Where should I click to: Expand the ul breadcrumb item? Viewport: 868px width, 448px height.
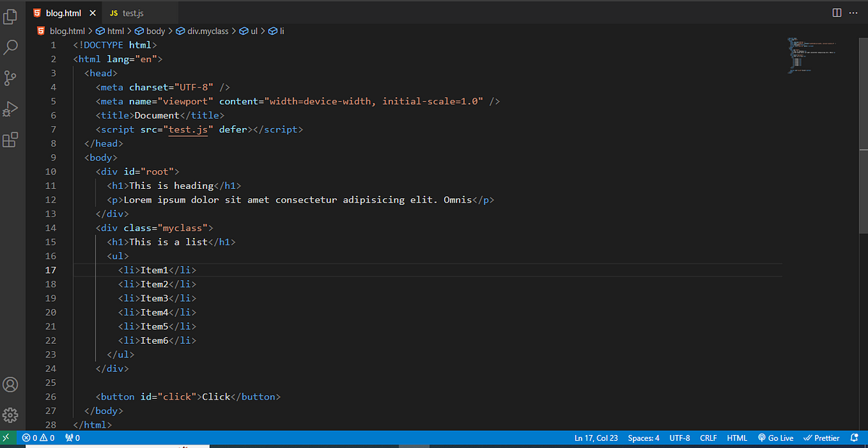click(x=249, y=31)
